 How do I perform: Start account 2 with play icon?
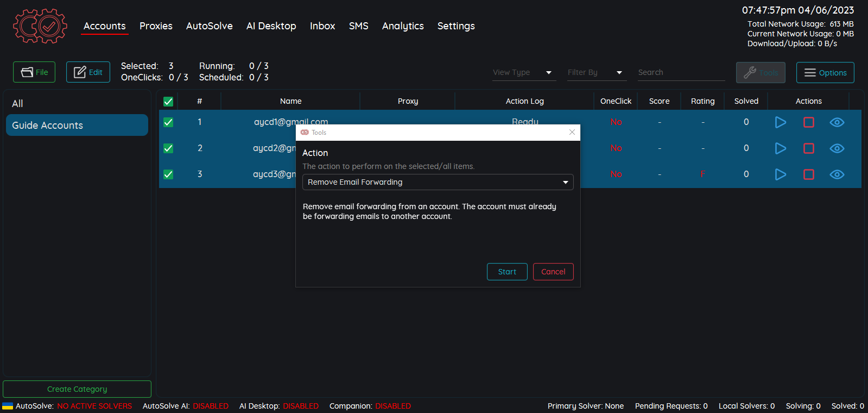[x=781, y=148]
